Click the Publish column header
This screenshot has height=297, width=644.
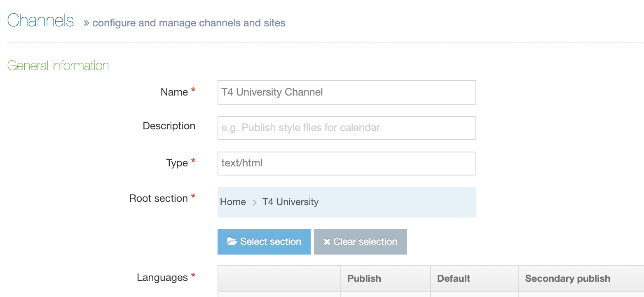tap(364, 278)
